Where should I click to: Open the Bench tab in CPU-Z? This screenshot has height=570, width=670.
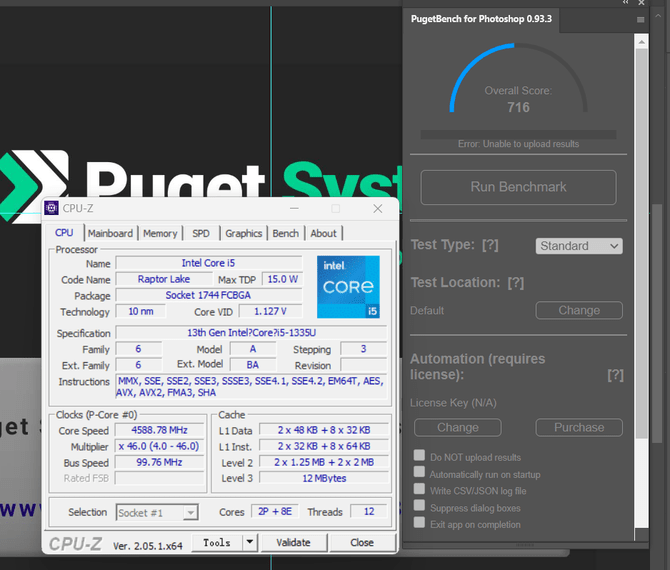click(x=285, y=233)
